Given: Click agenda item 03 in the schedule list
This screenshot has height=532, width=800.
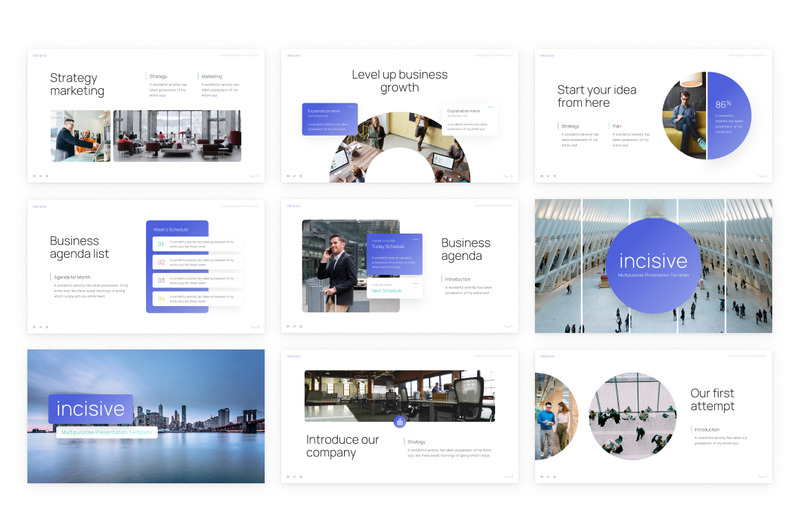Looking at the screenshot, I should tap(197, 281).
